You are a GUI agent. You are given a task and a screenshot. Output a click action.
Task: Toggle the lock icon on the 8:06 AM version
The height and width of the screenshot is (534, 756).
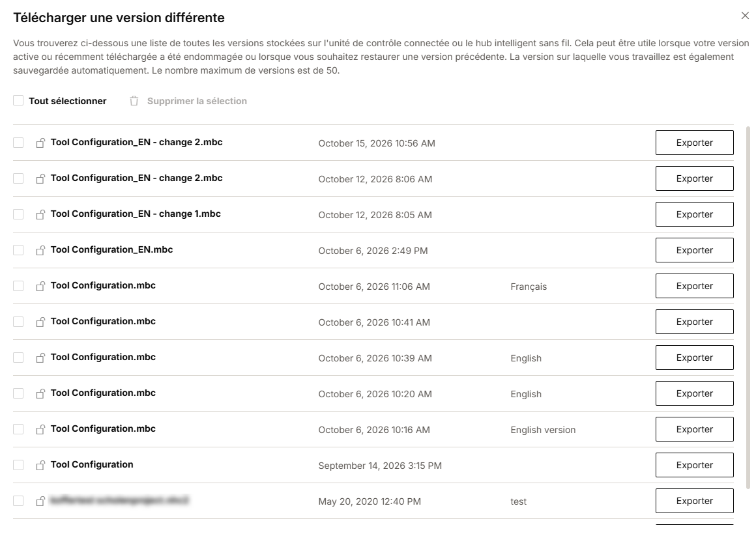pyautogui.click(x=40, y=178)
